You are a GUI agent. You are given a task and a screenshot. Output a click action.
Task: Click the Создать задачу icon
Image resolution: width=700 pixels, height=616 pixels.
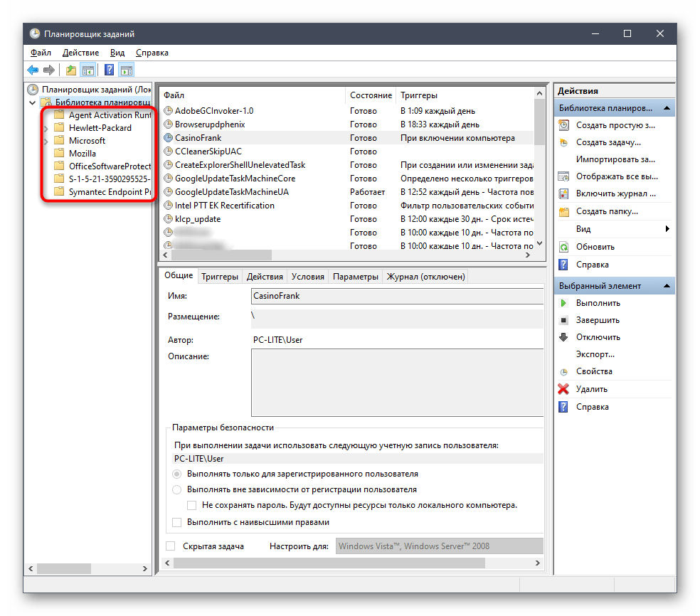[564, 142]
